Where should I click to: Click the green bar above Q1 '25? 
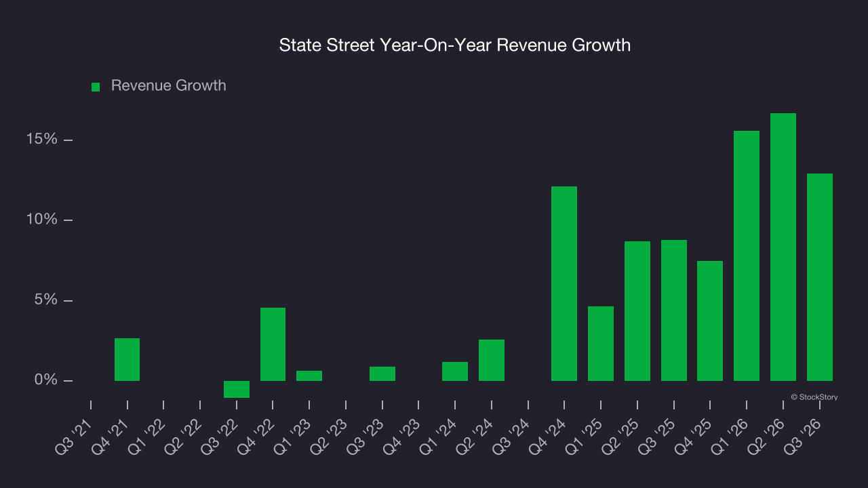point(601,344)
